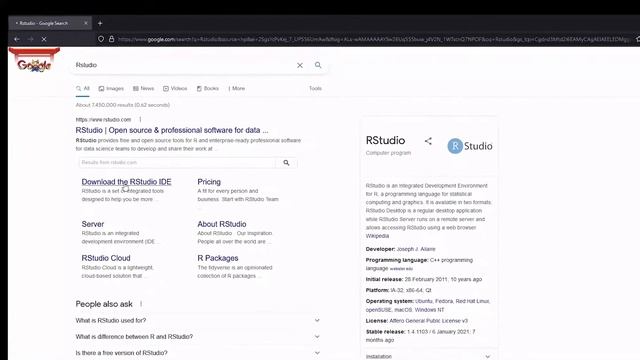The width and height of the screenshot is (640, 360).
Task: Click the browser forward arrow
Action: pos(31,39)
